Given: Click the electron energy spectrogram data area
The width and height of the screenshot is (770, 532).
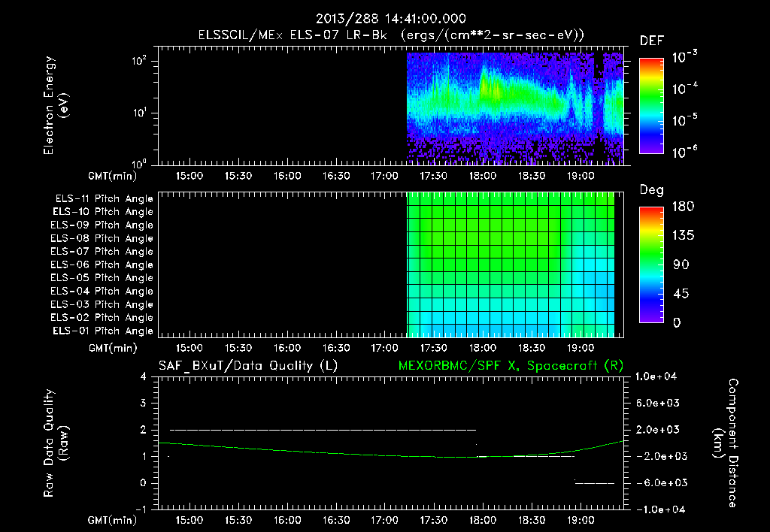Looking at the screenshot, I should pyautogui.click(x=515, y=108).
